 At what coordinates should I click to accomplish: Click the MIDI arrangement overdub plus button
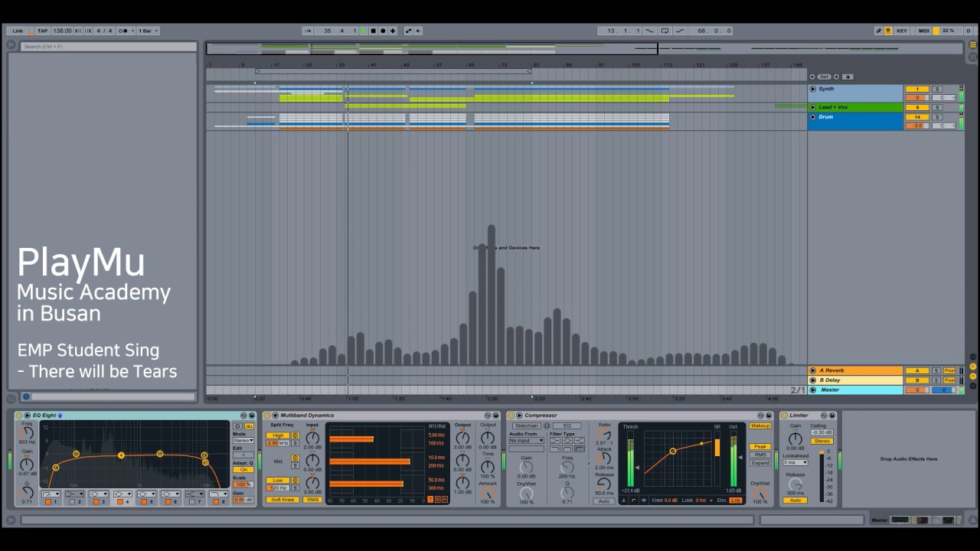393,31
